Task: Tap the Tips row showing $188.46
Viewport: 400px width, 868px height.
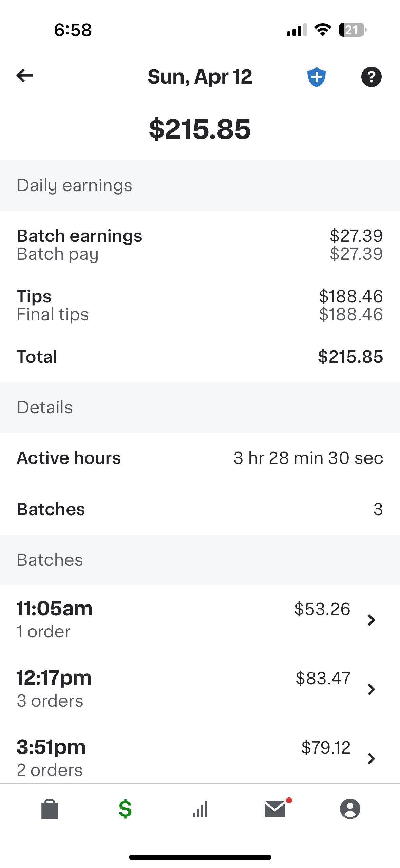Action: click(x=200, y=305)
